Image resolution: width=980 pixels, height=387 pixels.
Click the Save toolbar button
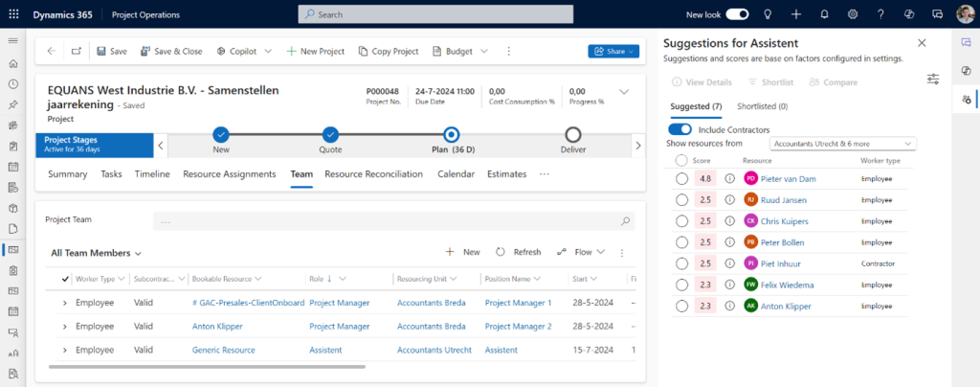coord(112,52)
